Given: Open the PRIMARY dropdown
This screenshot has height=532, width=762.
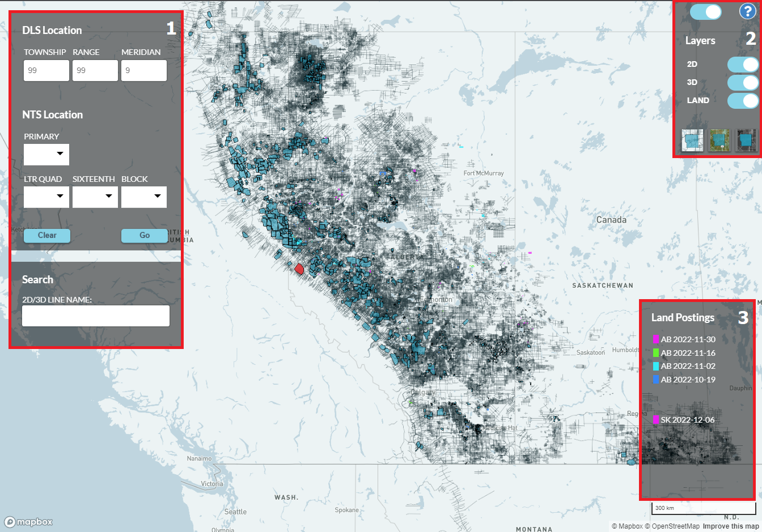Looking at the screenshot, I should point(46,154).
